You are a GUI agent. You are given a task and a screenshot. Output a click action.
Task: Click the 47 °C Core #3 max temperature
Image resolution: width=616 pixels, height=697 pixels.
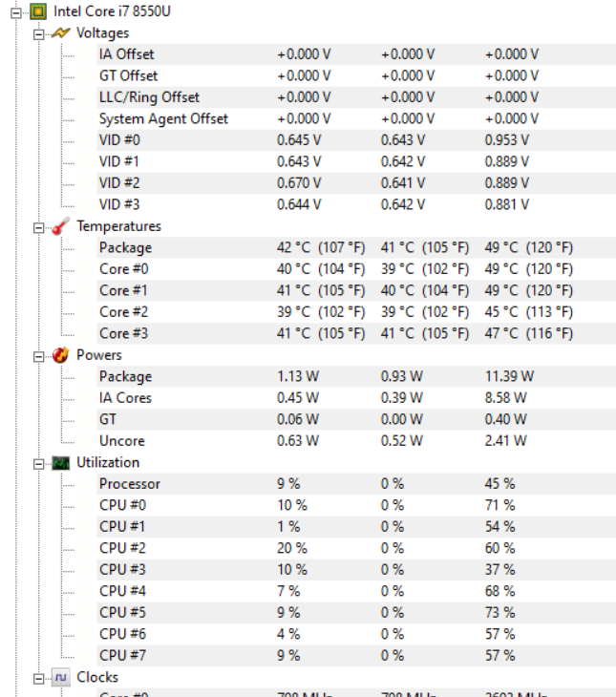pos(529,333)
